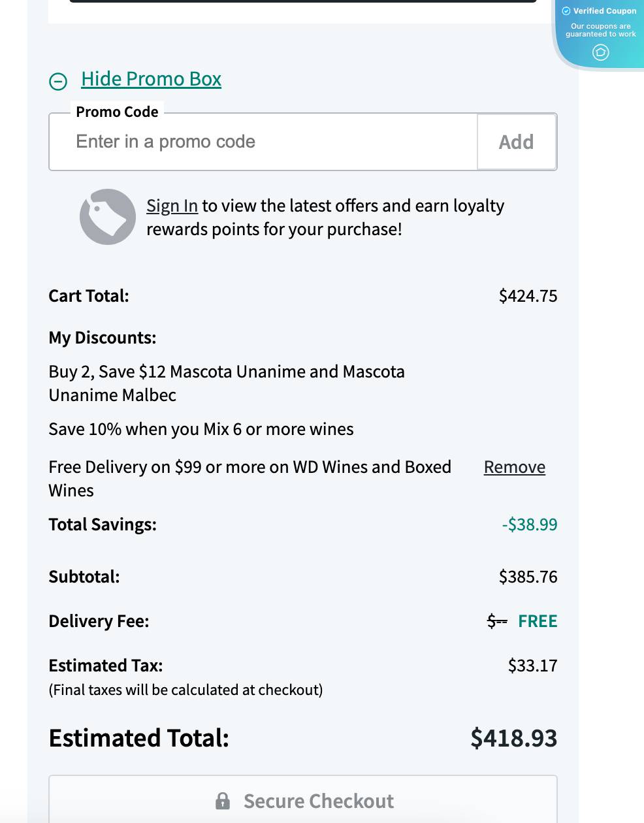Click the green FREE delivery label

[x=538, y=621]
